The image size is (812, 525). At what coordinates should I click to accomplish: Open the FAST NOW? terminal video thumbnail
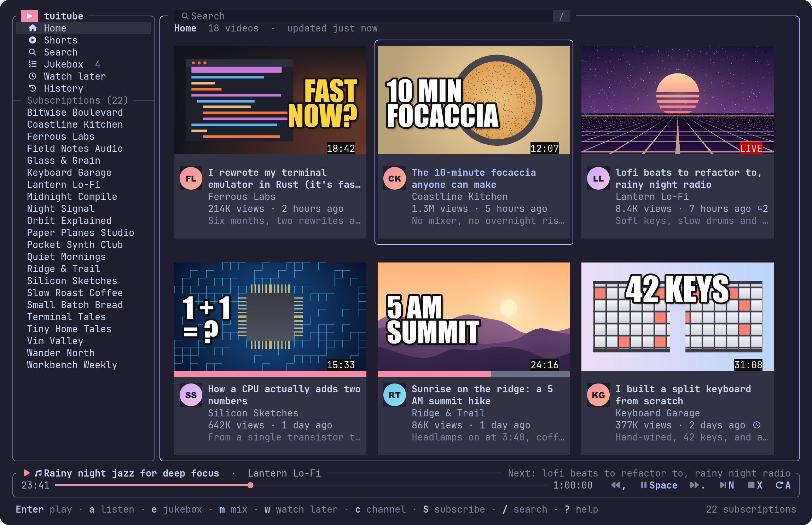tap(270, 100)
